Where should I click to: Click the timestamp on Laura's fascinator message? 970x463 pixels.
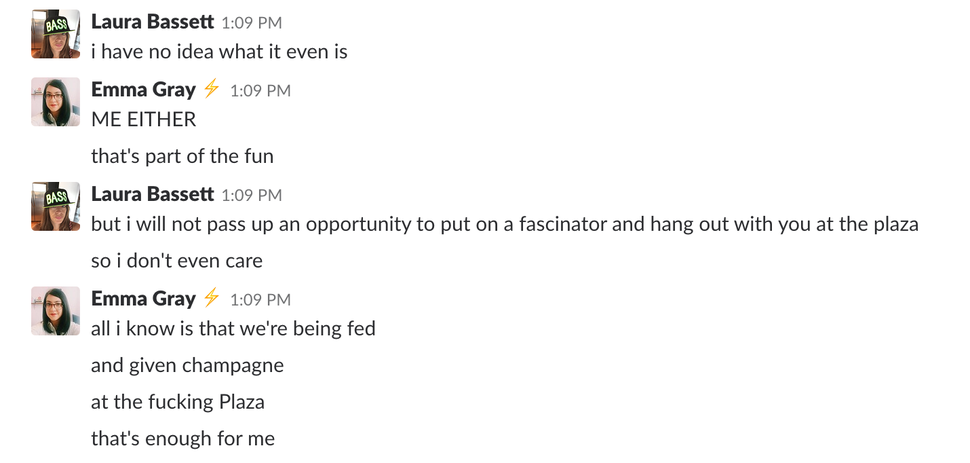click(x=252, y=195)
